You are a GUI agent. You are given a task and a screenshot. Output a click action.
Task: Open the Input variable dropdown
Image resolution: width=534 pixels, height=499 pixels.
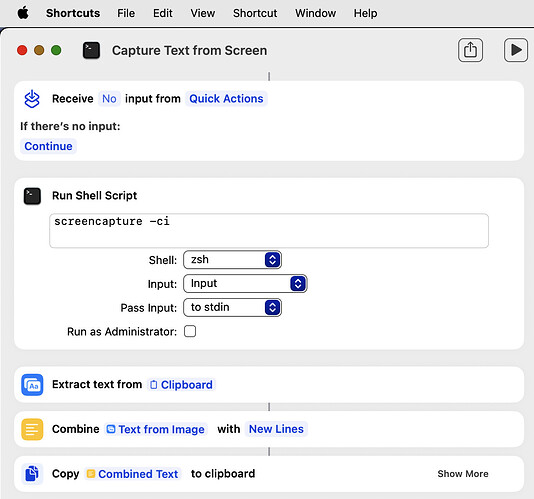(x=245, y=284)
